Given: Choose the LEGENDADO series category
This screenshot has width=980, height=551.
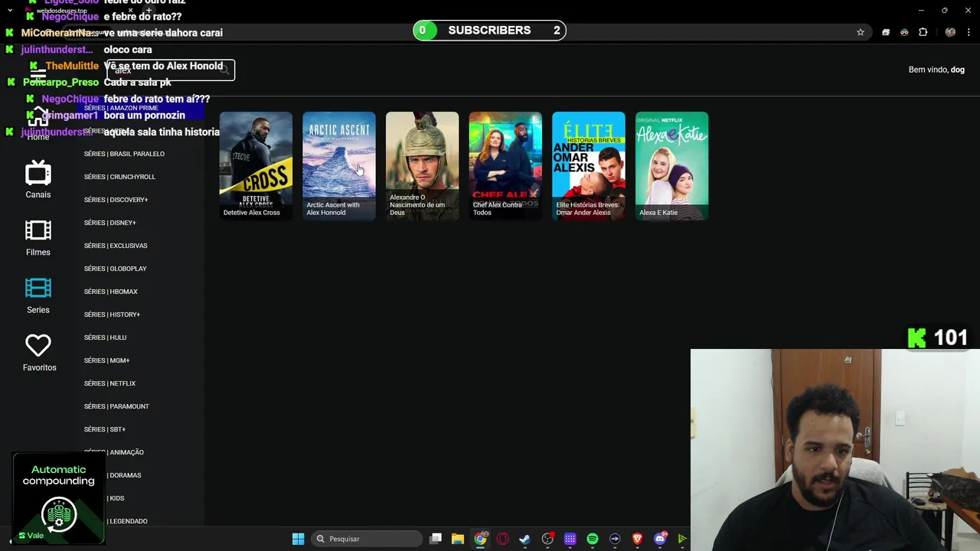Looking at the screenshot, I should click(126, 521).
